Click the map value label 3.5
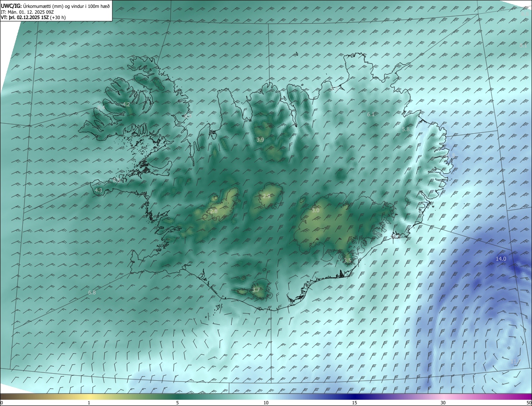Viewport: 532px width, 406px height. [x=347, y=260]
